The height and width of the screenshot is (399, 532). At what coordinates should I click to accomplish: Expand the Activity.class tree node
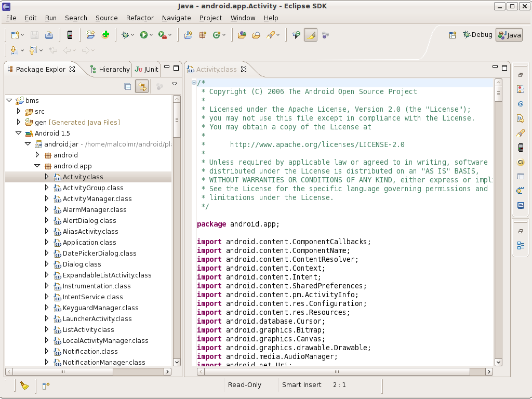point(47,177)
